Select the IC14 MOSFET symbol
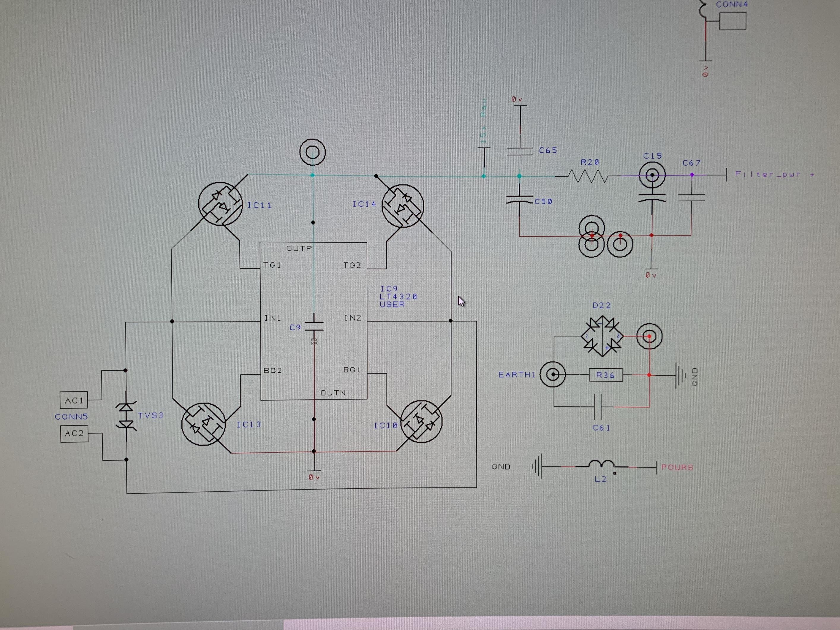 point(403,206)
